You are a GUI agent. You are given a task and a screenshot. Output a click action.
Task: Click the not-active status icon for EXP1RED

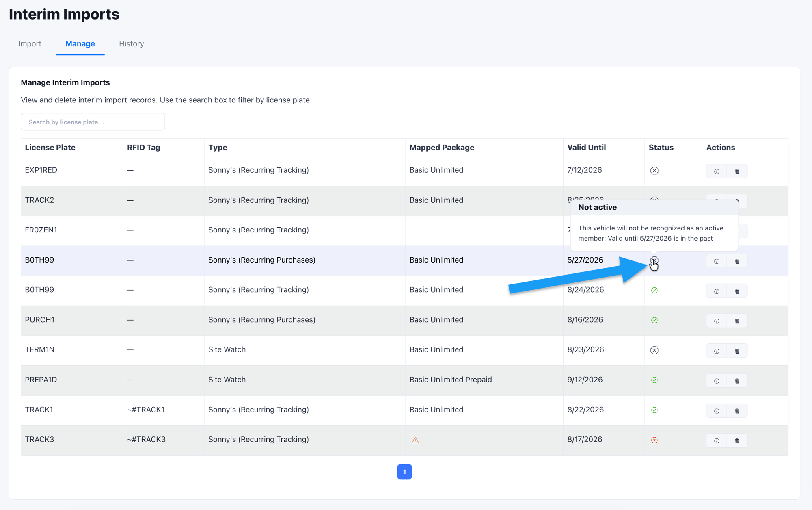tap(654, 171)
